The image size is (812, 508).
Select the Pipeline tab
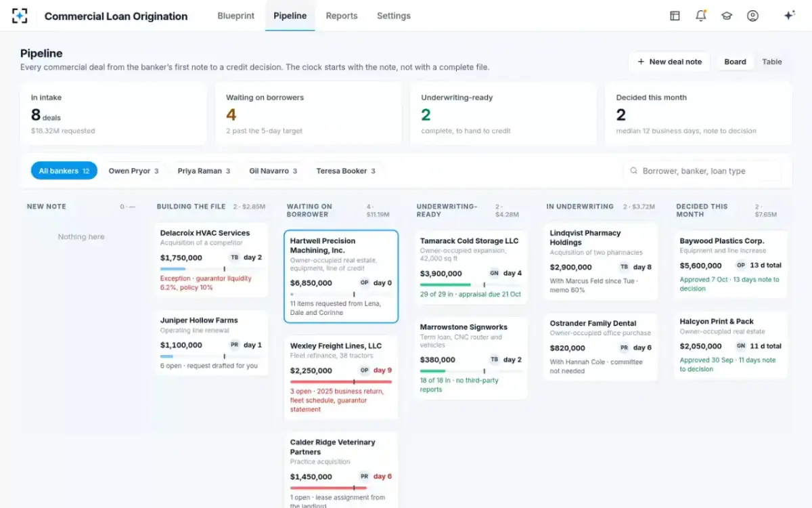tap(290, 16)
